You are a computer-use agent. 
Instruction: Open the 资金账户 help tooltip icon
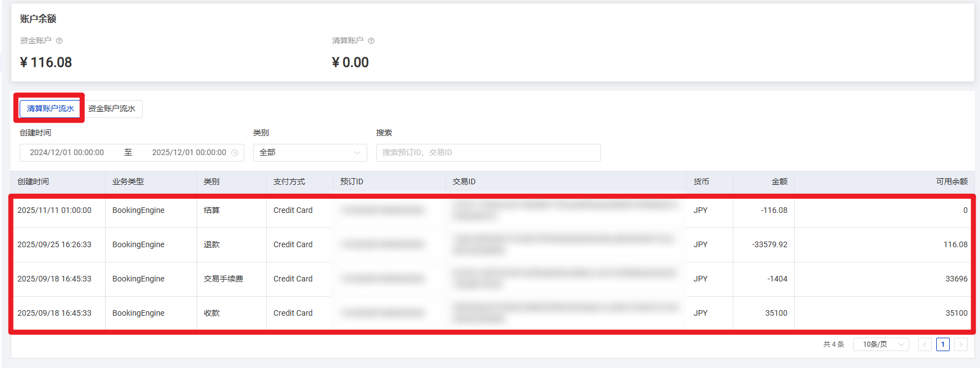tap(60, 40)
